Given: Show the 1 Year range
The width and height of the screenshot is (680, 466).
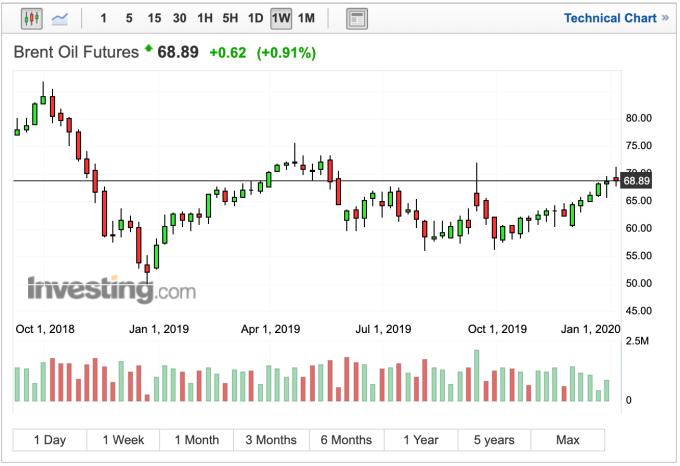Looking at the screenshot, I should click(x=421, y=440).
